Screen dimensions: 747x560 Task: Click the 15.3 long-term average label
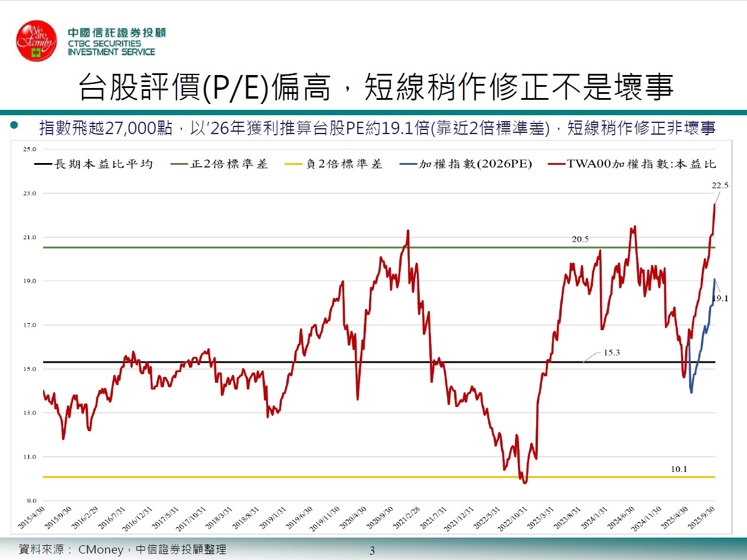pyautogui.click(x=612, y=353)
